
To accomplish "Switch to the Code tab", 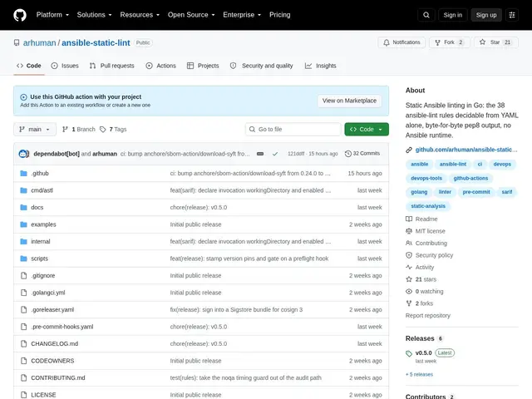I will 29,66.
